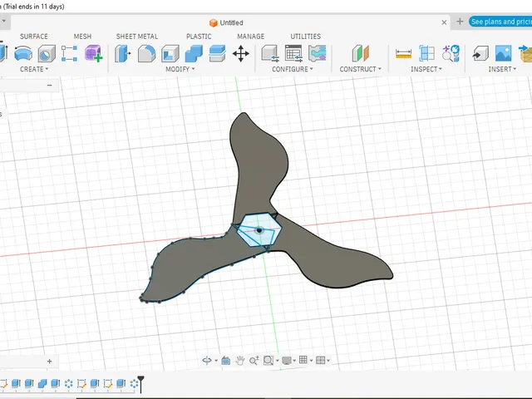Click the first Configure icon left of table
Screen dimensions: 532x399
point(270,53)
